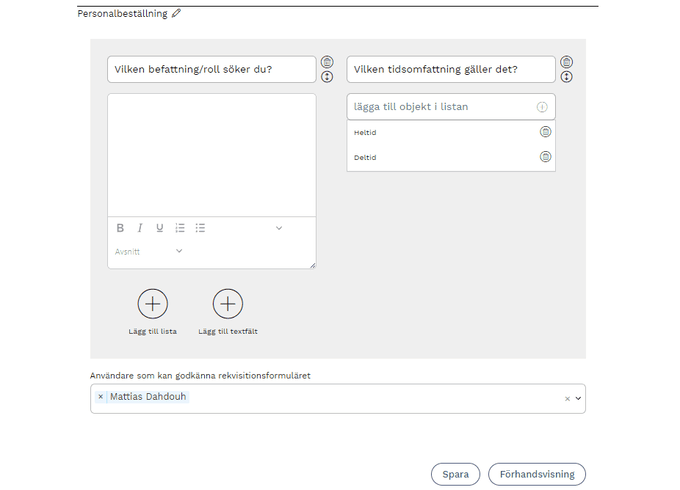Remove the Deltid list item

(545, 157)
